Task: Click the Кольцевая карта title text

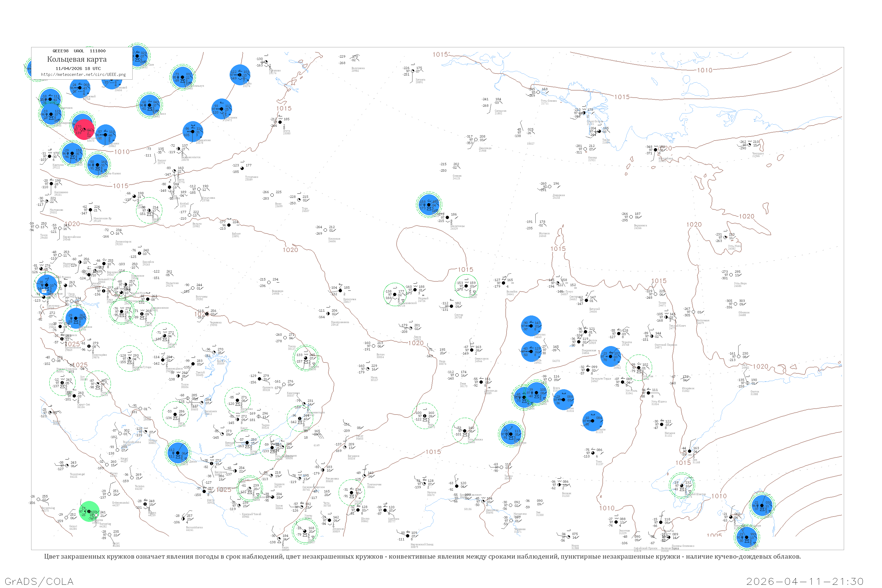Action: coord(77,59)
